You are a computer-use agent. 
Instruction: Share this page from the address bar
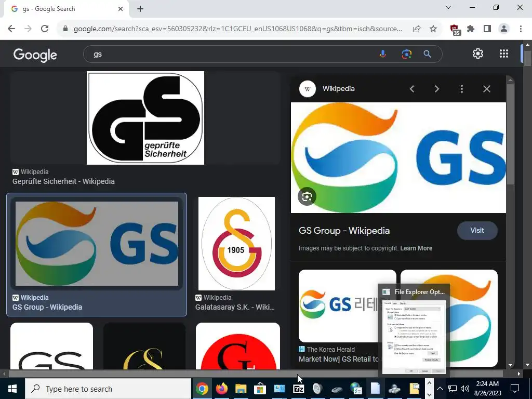417,29
